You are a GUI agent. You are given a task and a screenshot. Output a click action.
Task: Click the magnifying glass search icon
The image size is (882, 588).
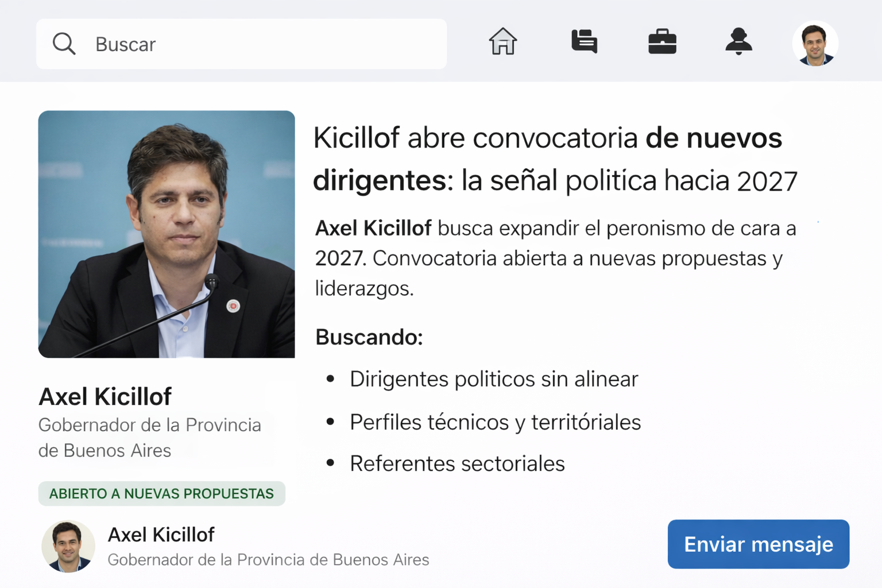pos(64,44)
